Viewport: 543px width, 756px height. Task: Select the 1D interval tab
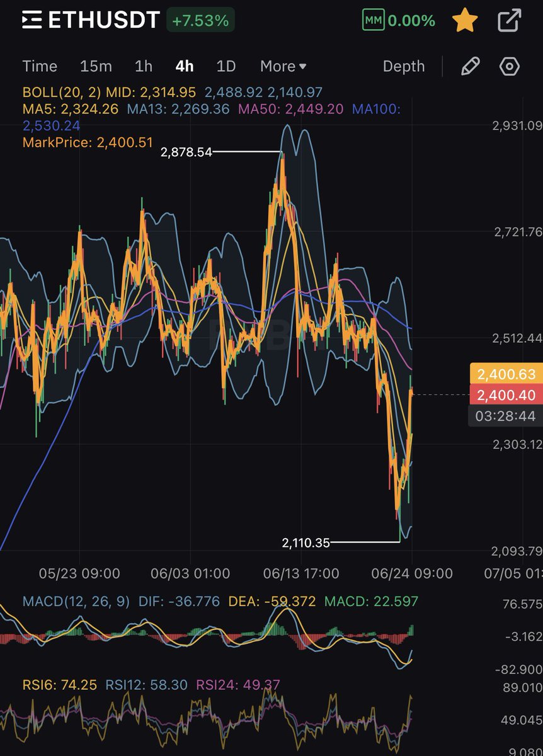(x=226, y=66)
